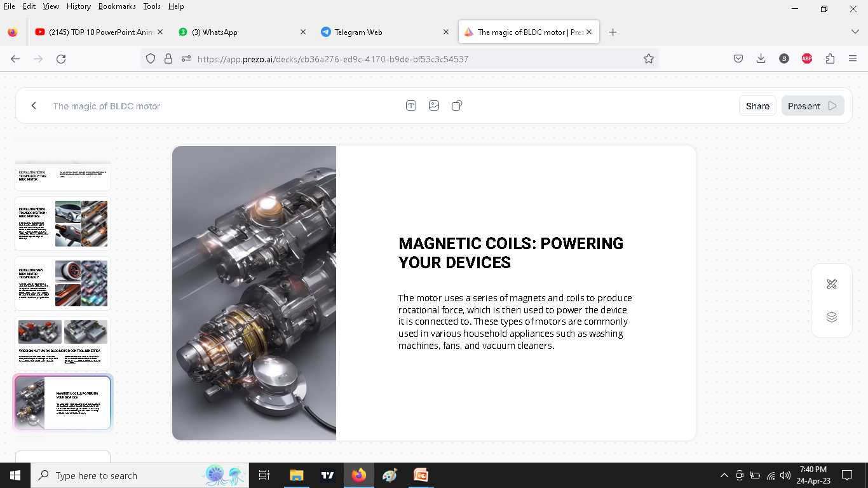Switch to the WhatsApp tab
The width and height of the screenshot is (868, 488).
click(x=241, y=32)
